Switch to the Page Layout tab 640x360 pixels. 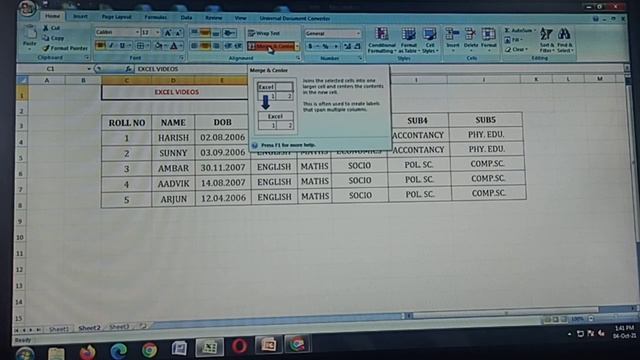tap(116, 17)
